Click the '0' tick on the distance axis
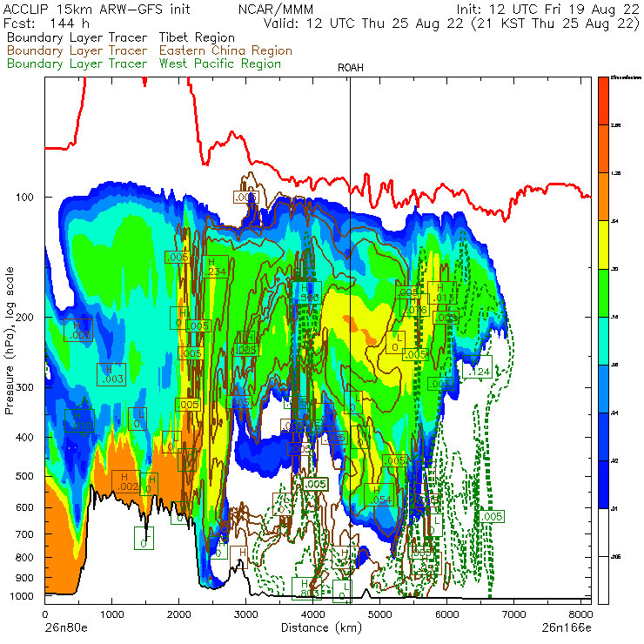 tap(44, 614)
